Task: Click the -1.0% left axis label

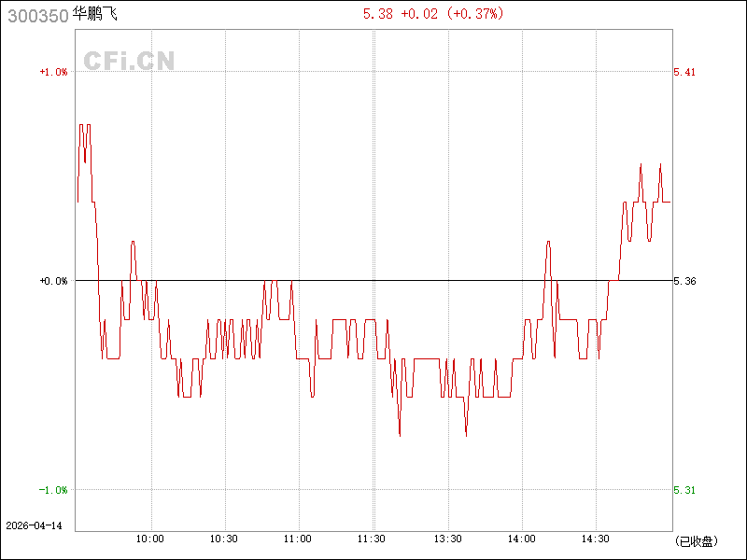Action: pos(52,490)
